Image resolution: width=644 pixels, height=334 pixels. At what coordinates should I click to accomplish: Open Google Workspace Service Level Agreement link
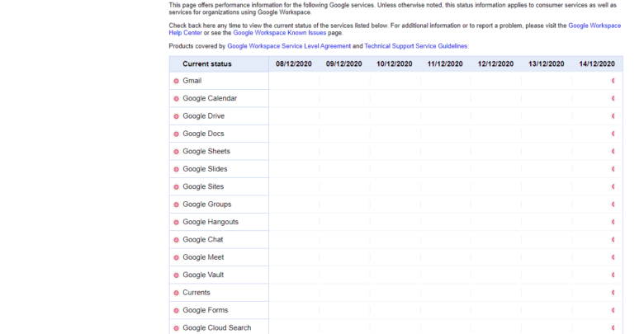[289, 46]
